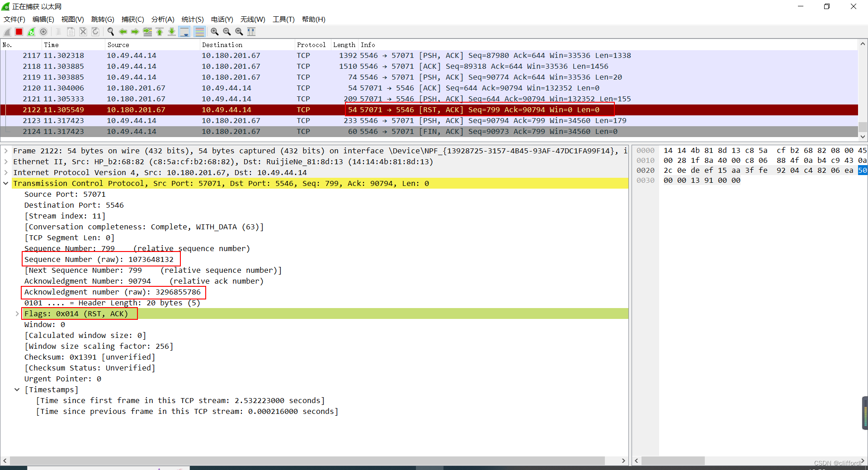Select packet number 2117 row
Screen dimensions: 868x470
429,55
